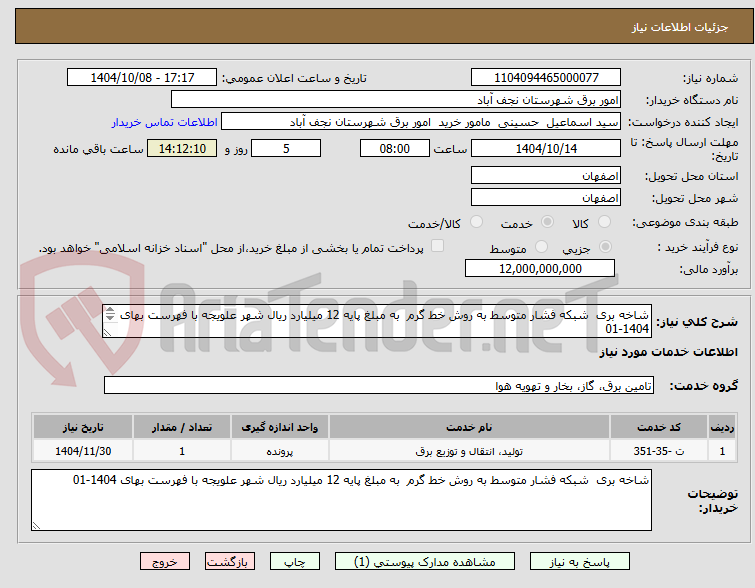Toggle the اسناد خزانه اسلامی payment checkbox
Viewport: 755px width, 588px height.
coord(437,246)
